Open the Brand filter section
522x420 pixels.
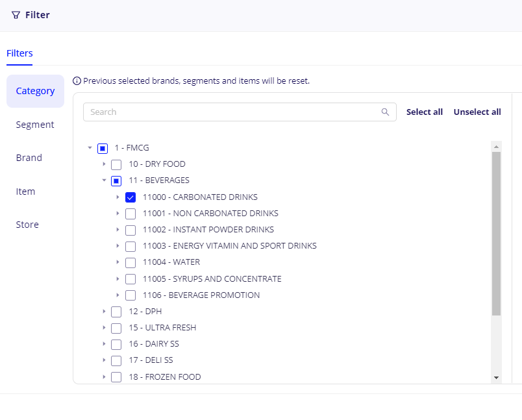point(29,158)
